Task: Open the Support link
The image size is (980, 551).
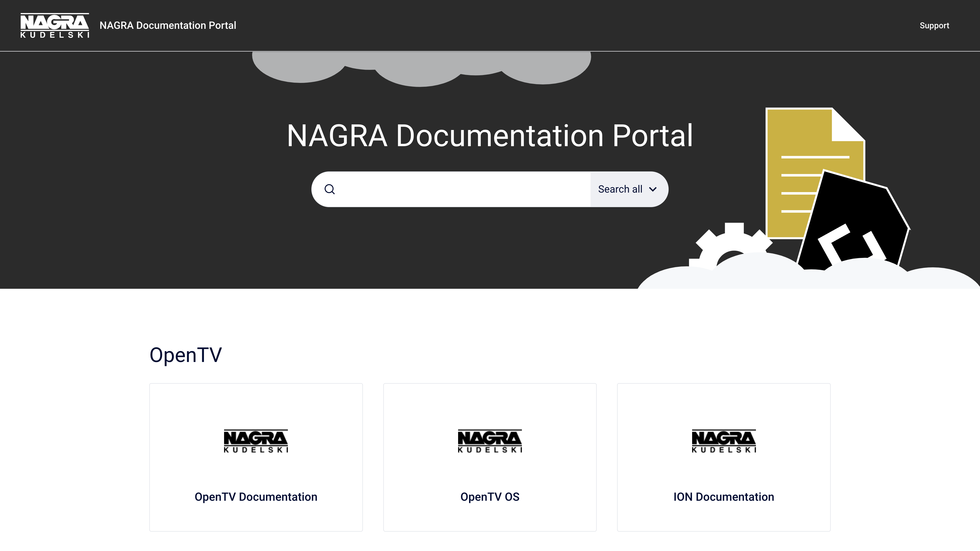Action: pos(934,26)
